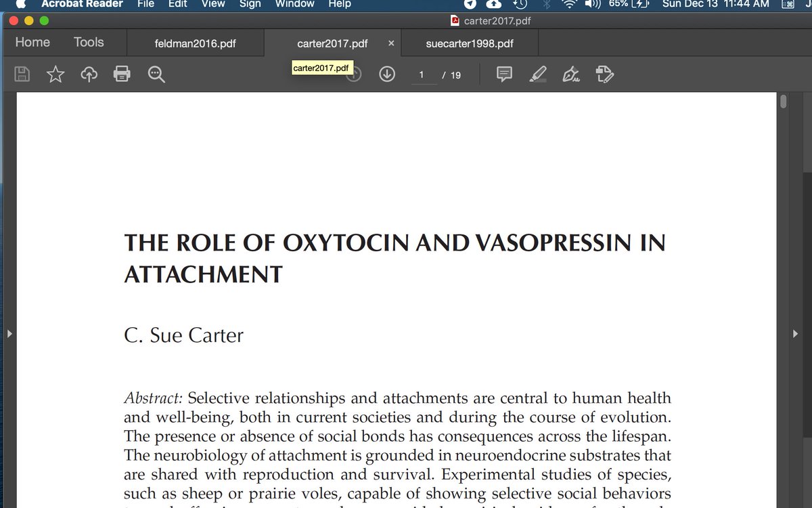The height and width of the screenshot is (508, 812).
Task: Click the greyed-out floppy disk save icon
Action: click(x=22, y=75)
